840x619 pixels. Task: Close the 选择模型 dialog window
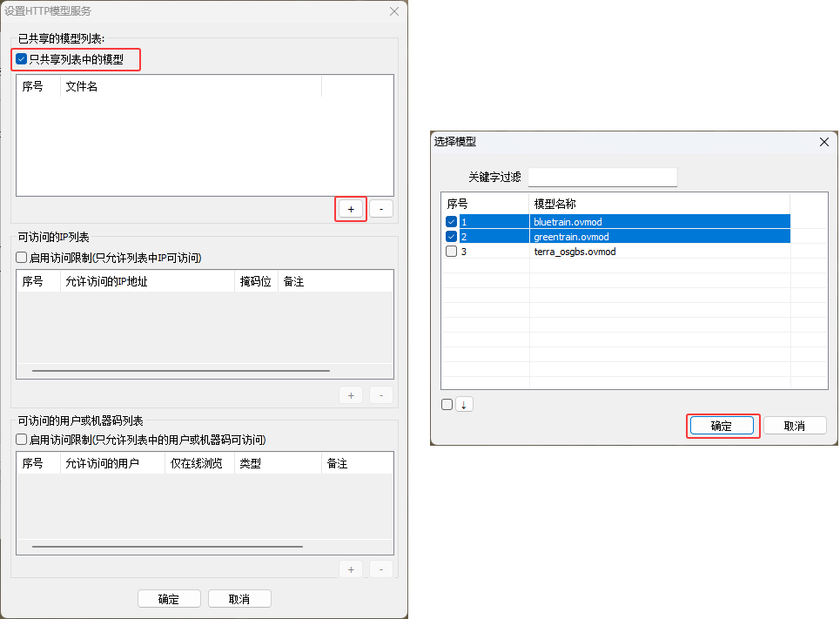(823, 142)
